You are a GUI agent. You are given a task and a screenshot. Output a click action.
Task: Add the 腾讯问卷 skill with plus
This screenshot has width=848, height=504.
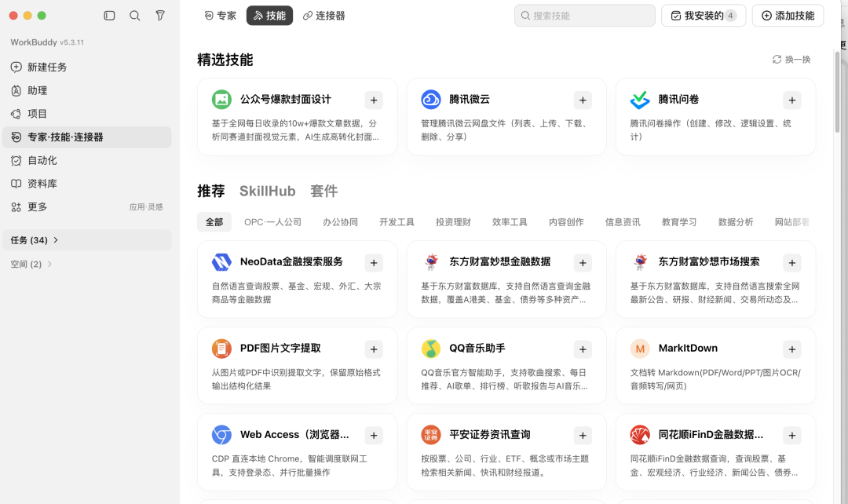pyautogui.click(x=791, y=100)
